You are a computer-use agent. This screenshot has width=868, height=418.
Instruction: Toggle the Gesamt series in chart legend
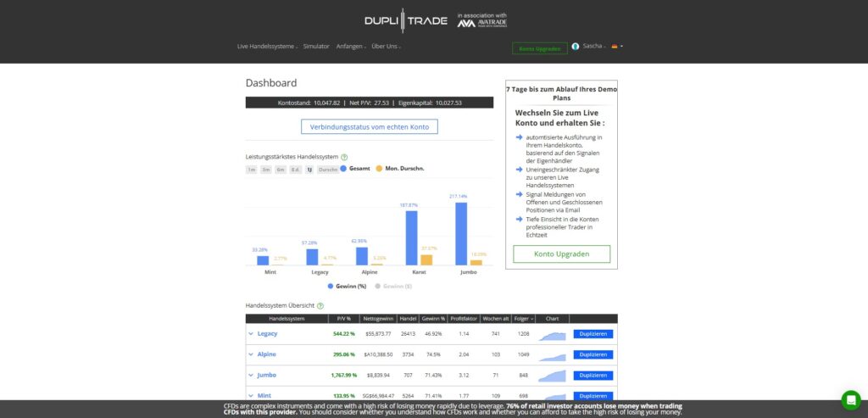[x=355, y=169]
